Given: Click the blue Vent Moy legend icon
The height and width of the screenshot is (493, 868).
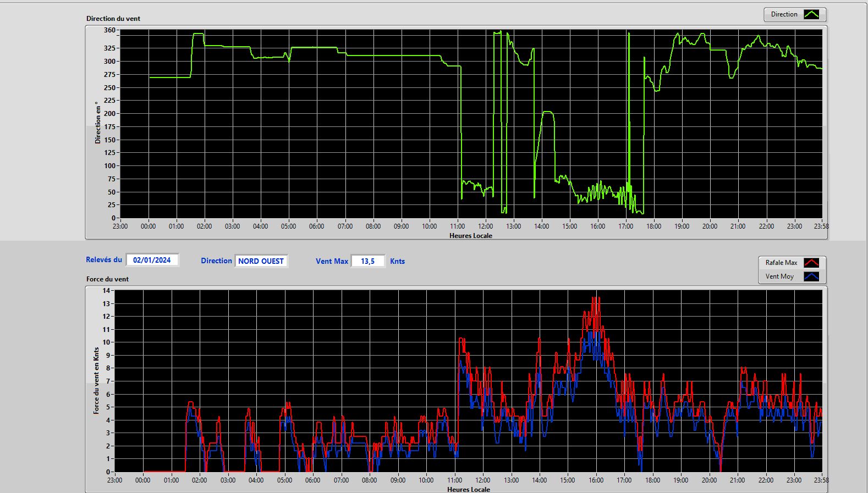Looking at the screenshot, I should tap(811, 276).
